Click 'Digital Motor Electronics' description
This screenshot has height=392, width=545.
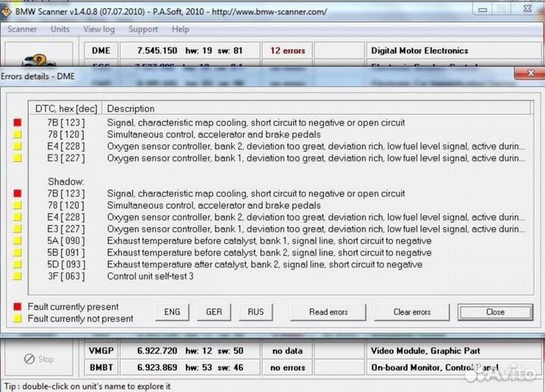419,51
